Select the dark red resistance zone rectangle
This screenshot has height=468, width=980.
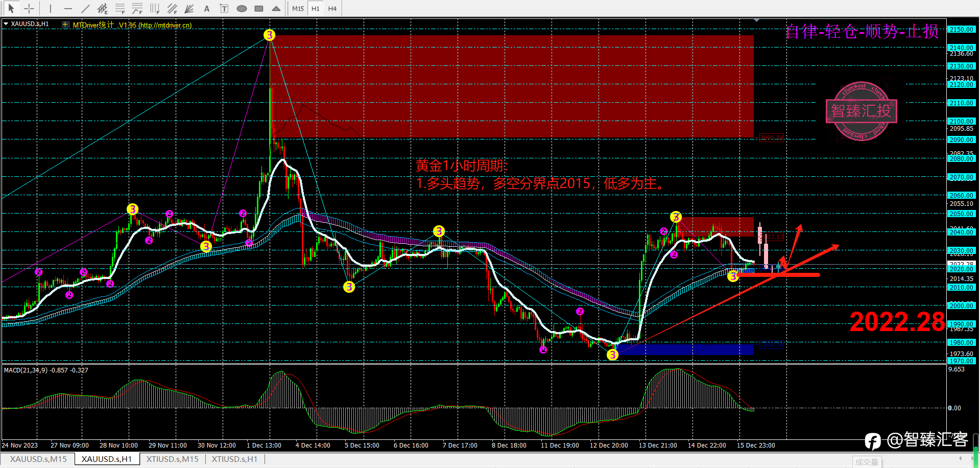point(512,86)
